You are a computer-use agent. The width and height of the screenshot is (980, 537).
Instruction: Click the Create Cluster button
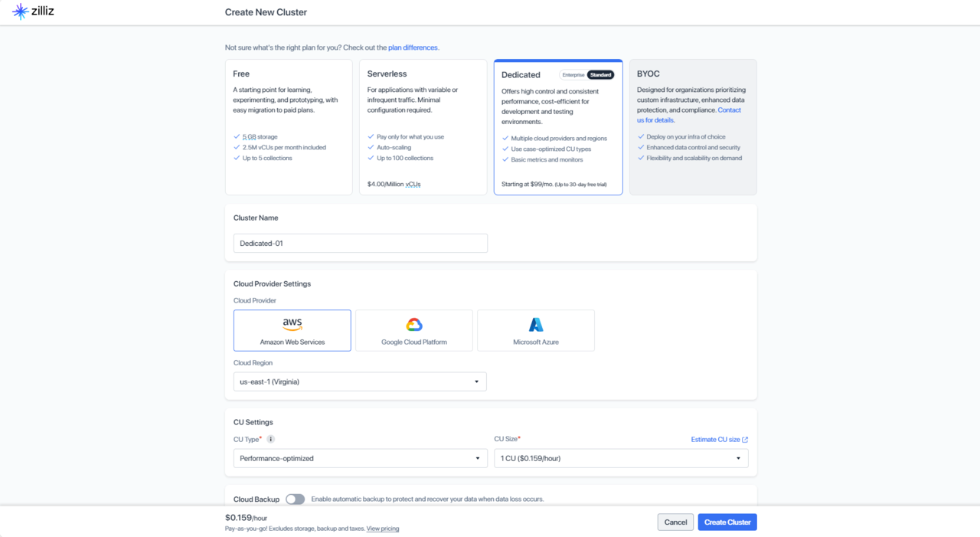727,522
